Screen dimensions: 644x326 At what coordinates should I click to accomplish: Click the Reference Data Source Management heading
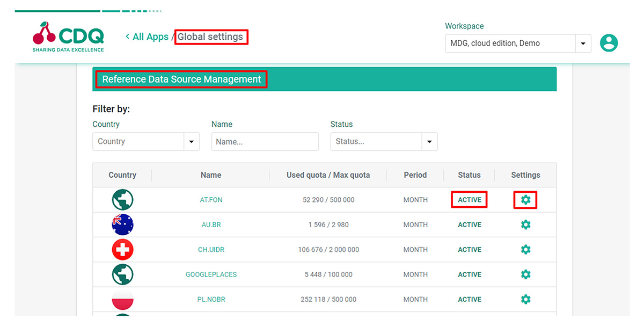[181, 79]
